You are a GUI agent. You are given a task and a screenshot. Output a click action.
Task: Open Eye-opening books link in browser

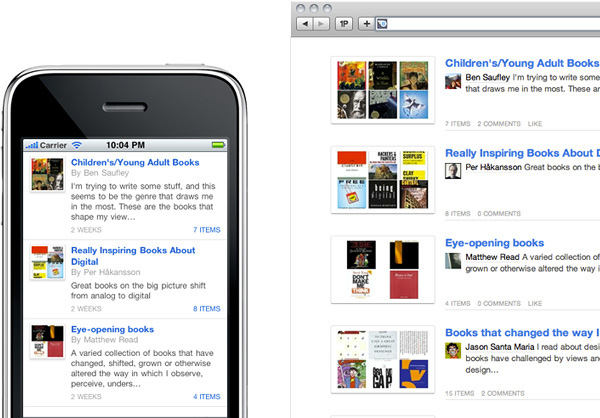(x=494, y=243)
